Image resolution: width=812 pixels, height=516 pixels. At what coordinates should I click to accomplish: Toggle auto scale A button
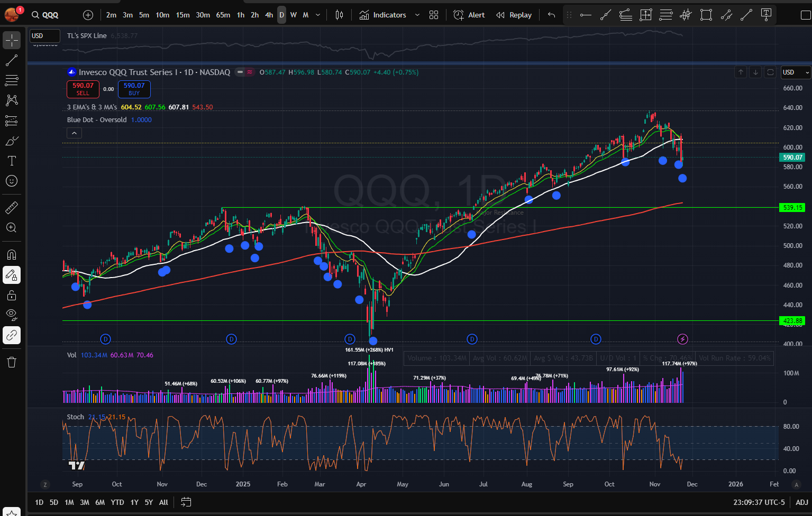tap(796, 484)
